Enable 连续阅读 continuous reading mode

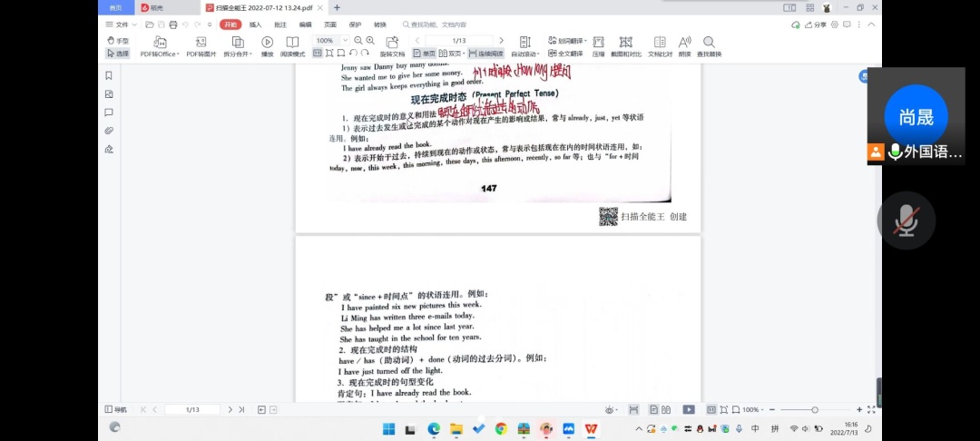coord(485,54)
